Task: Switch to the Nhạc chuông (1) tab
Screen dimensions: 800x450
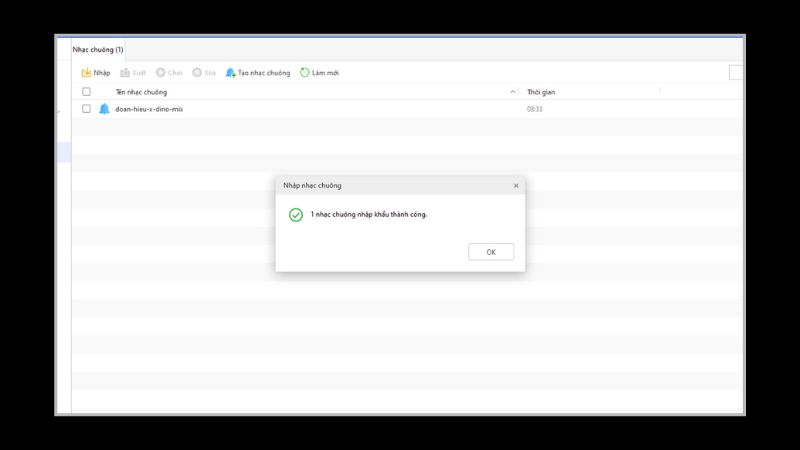Action: click(x=98, y=49)
